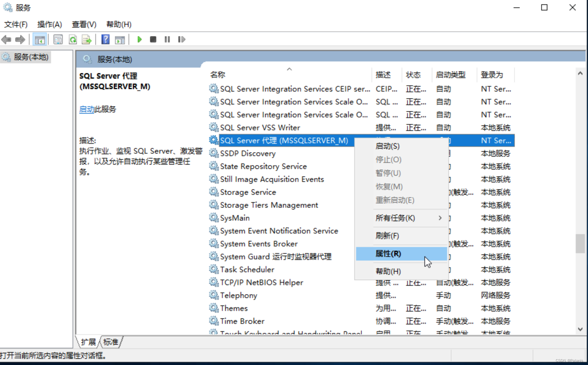The width and height of the screenshot is (588, 365).
Task: Click the Back arrow toolbar icon
Action: pos(6,39)
